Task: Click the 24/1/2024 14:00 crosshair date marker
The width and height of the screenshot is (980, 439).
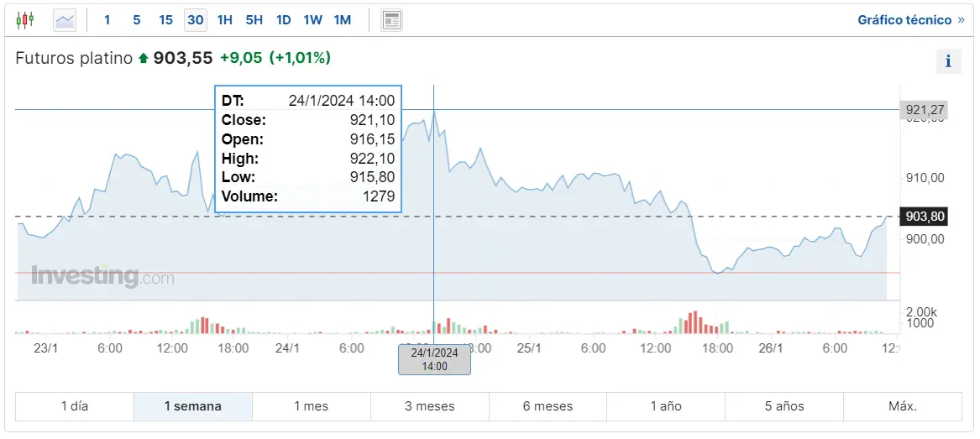Action: (434, 359)
